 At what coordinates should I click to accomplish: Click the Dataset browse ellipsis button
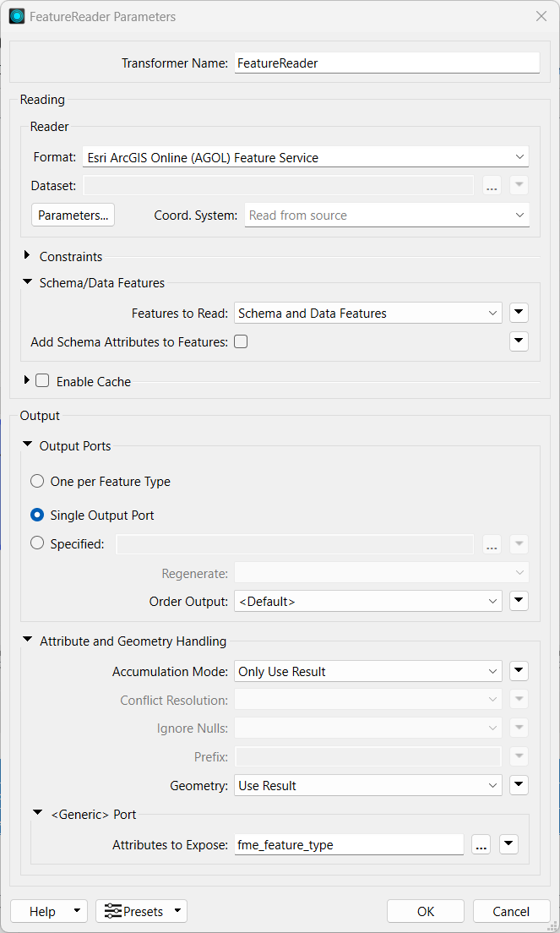(492, 186)
